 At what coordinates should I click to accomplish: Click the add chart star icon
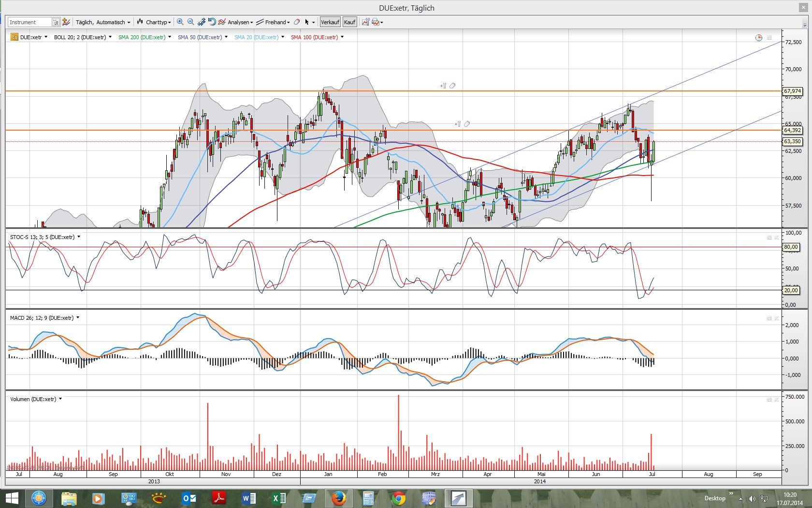point(66,22)
